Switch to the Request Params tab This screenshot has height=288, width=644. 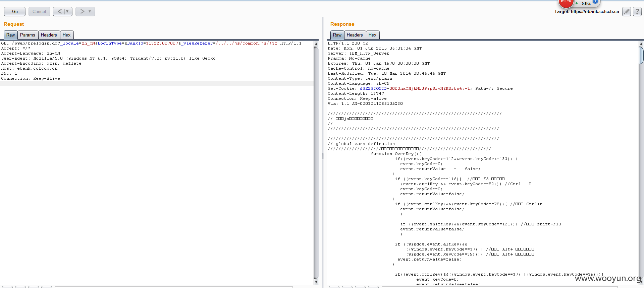pyautogui.click(x=28, y=35)
